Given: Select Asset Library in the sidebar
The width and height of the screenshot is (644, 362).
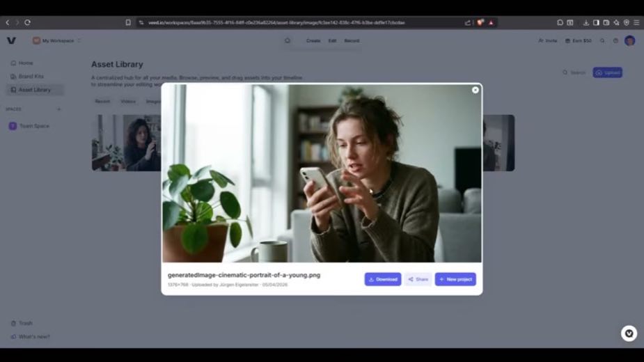Looking at the screenshot, I should [x=35, y=90].
